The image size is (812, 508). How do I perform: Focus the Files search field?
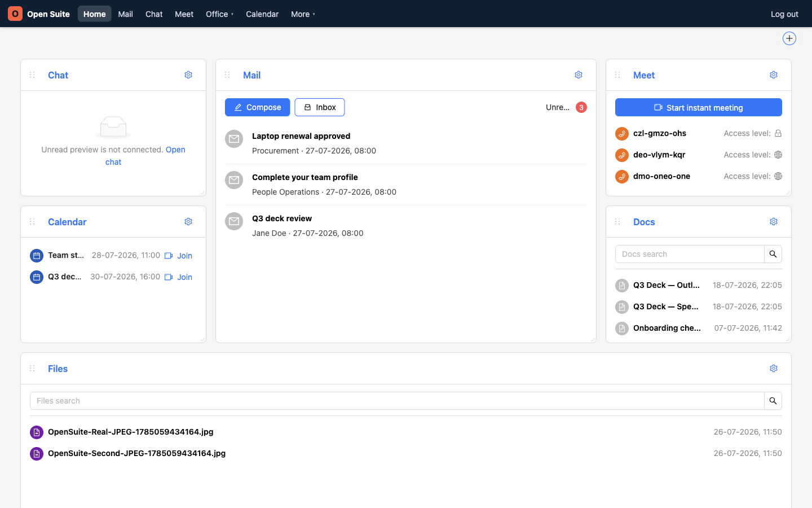pos(397,401)
